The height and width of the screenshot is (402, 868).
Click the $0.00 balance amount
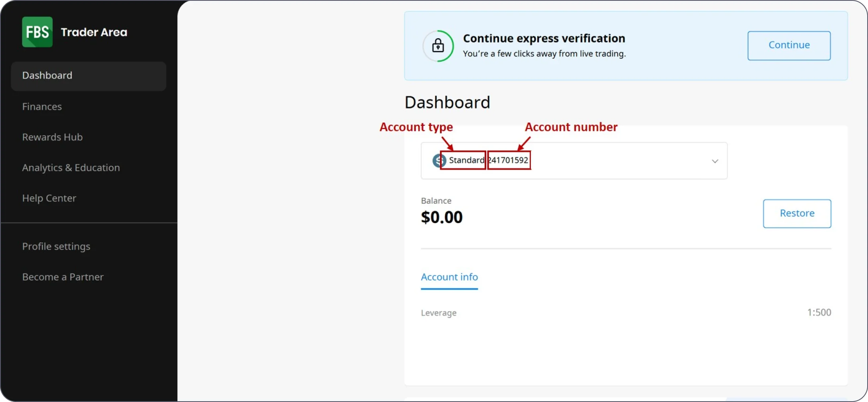tap(442, 217)
